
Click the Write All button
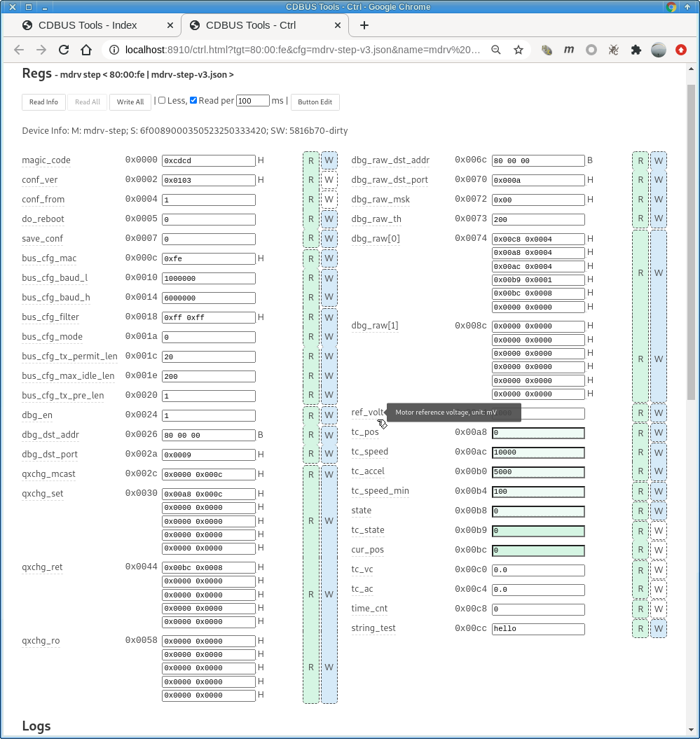pos(130,102)
